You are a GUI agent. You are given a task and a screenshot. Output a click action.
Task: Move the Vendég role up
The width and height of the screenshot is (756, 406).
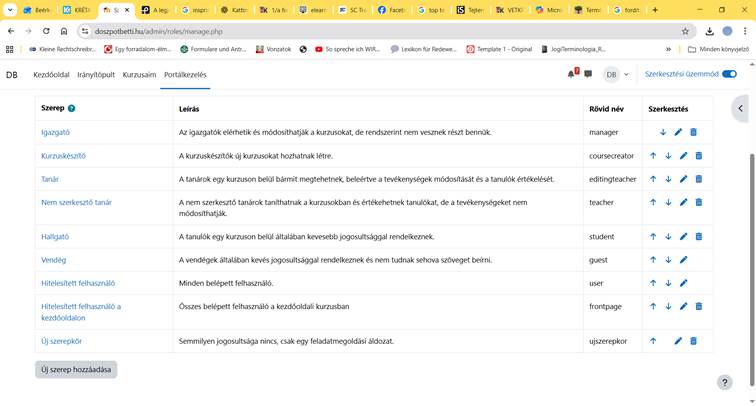(x=653, y=259)
